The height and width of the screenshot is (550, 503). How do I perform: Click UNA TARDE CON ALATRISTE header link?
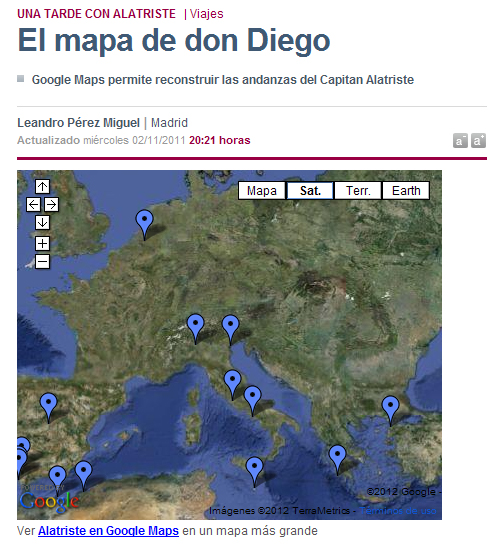(x=96, y=14)
